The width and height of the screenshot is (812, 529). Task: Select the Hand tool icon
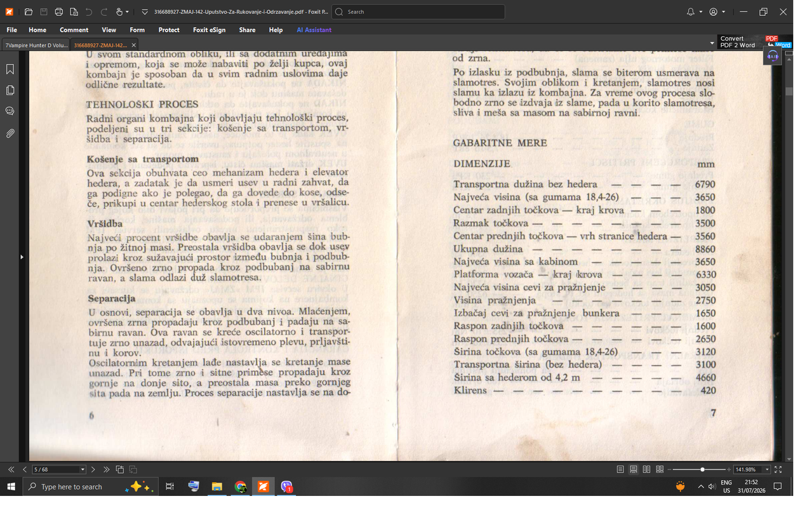(x=119, y=11)
